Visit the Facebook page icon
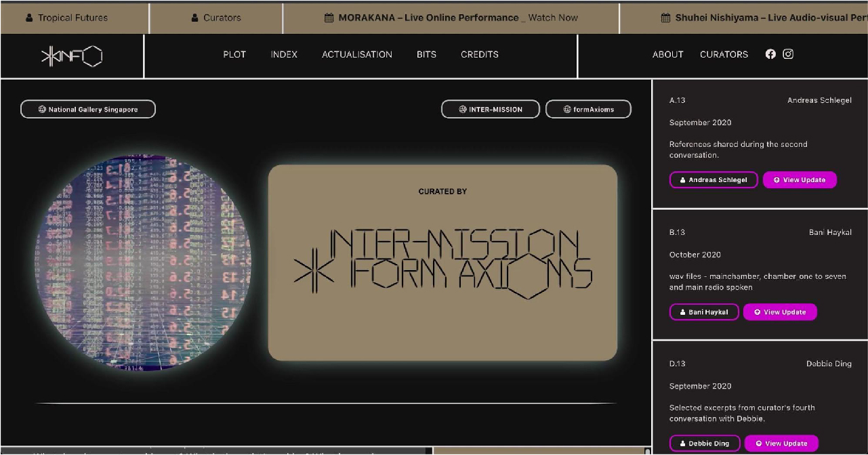This screenshot has height=455, width=868. coord(770,54)
